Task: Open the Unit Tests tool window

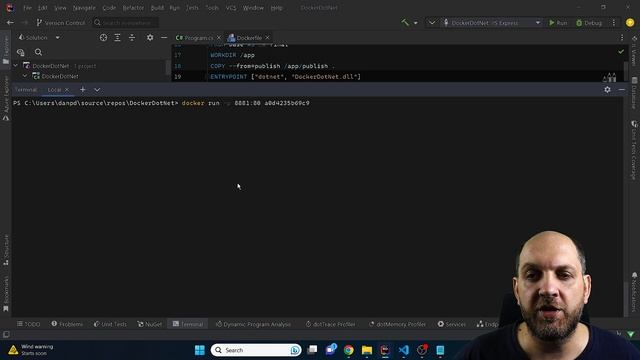Action: click(x=110, y=324)
